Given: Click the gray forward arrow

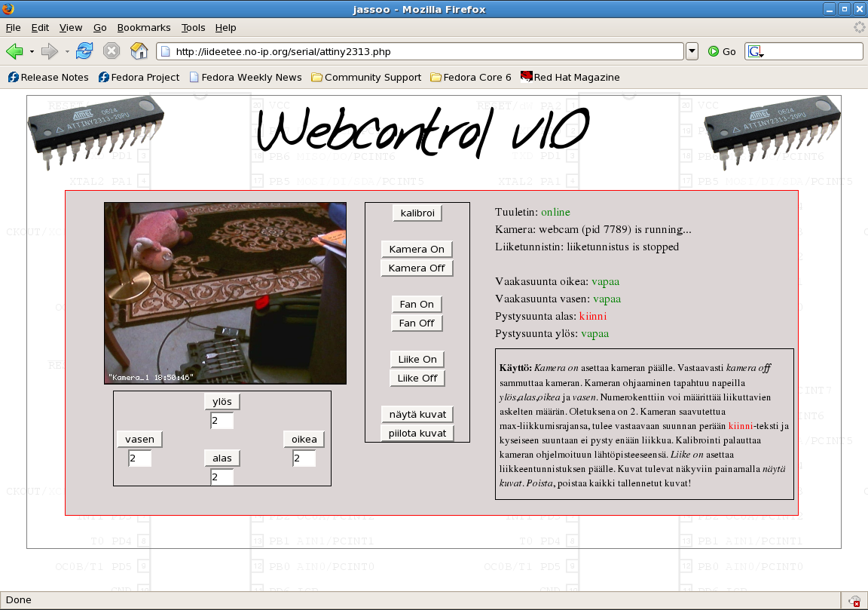Looking at the screenshot, I should tap(50, 51).
